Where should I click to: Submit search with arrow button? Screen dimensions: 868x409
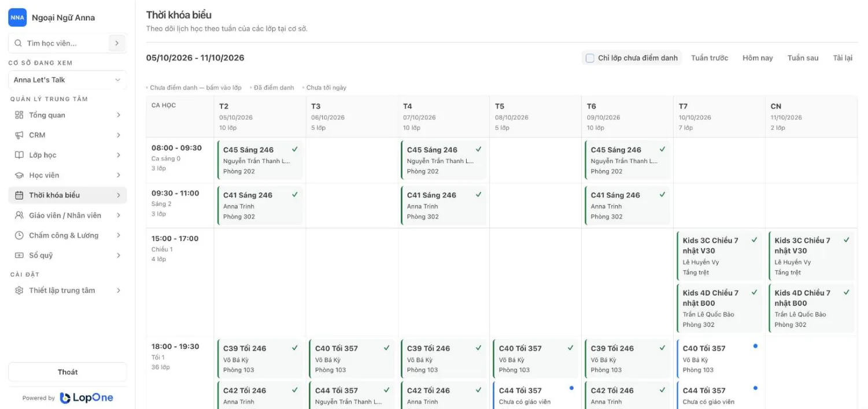(x=117, y=43)
